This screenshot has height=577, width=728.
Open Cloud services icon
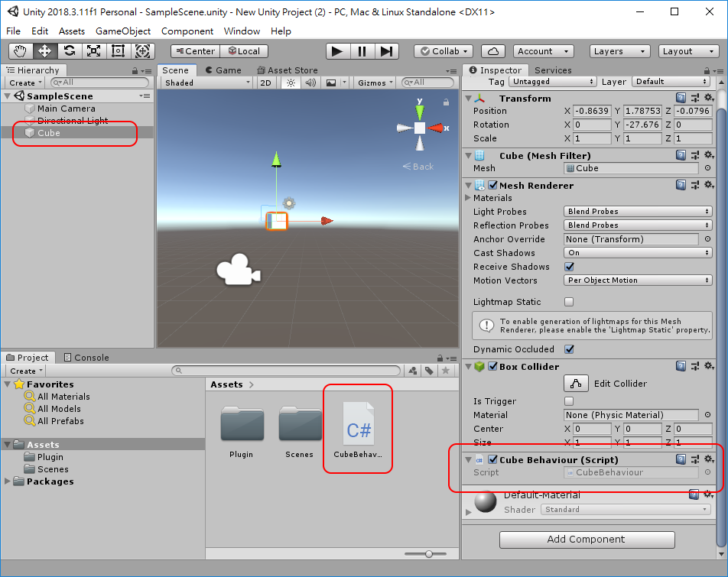[x=493, y=51]
